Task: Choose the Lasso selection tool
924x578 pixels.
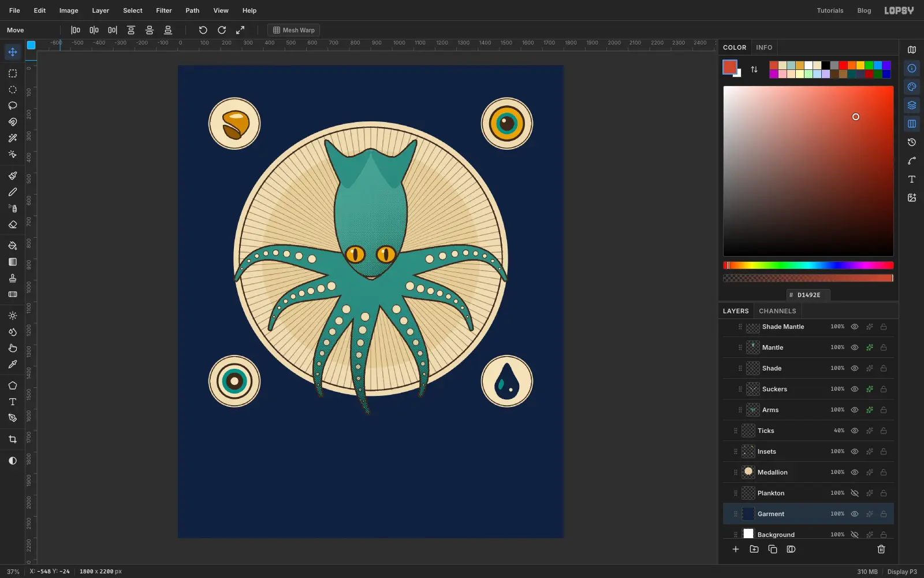Action: click(13, 106)
